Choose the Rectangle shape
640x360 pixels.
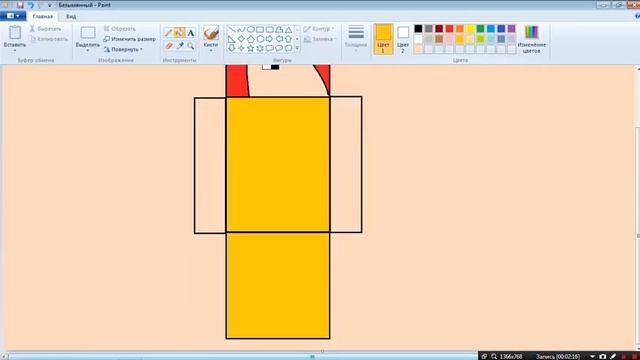260,29
